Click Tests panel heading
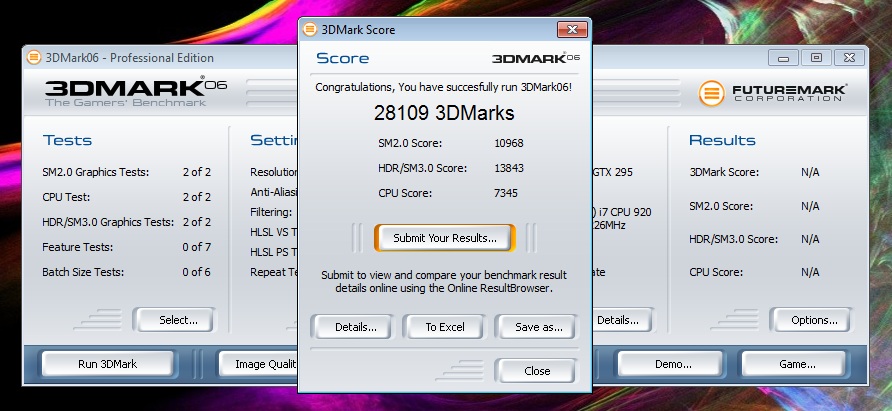Viewport: 892px width, 411px height. [67, 140]
